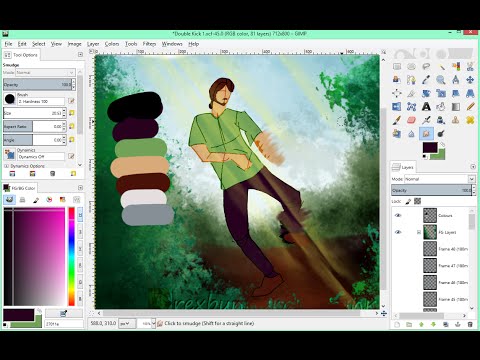Select the Rotate tool
480x360 pixels.
tap(426, 93)
